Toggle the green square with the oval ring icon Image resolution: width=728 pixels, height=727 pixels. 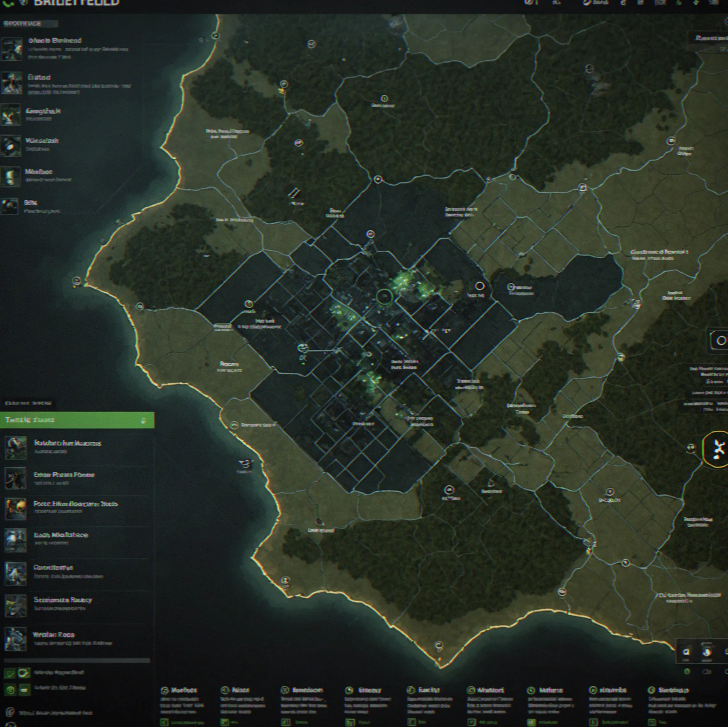coord(24,673)
